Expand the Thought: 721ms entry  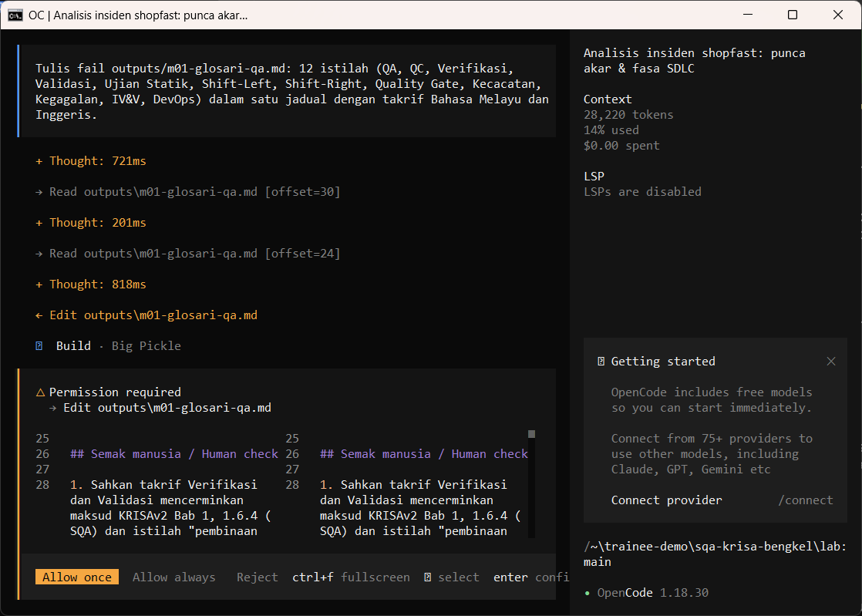[x=91, y=161]
